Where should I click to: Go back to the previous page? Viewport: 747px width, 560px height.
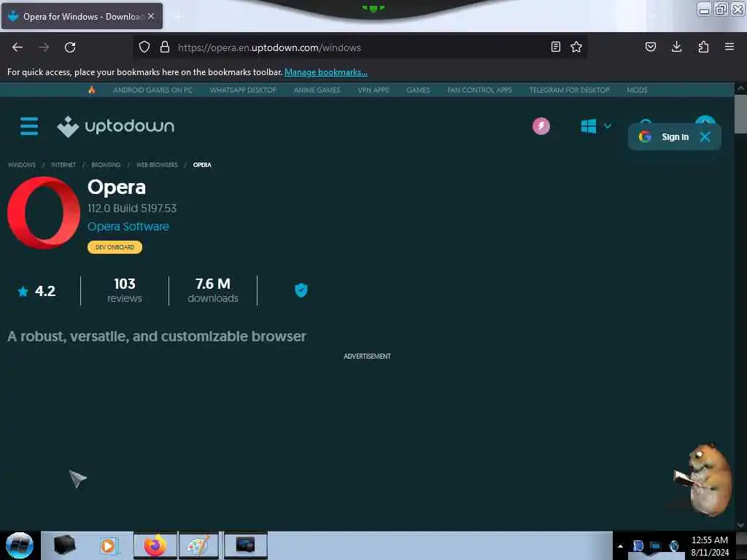click(18, 47)
